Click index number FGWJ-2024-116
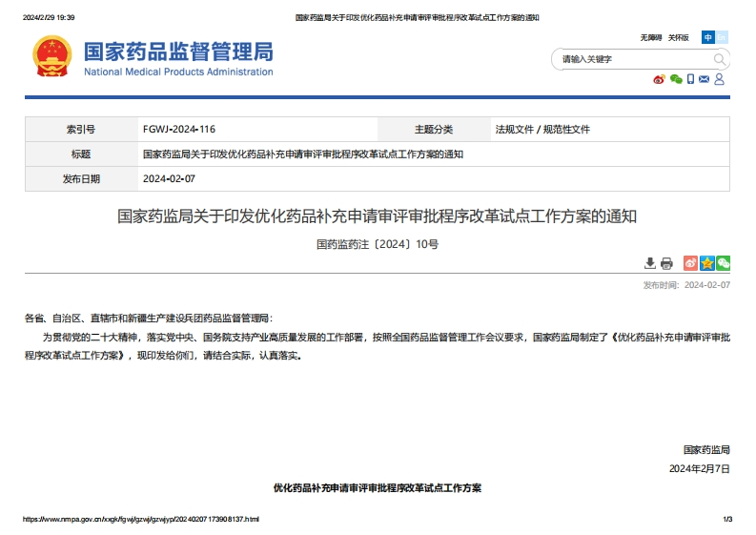The image size is (756, 535). tap(179, 129)
